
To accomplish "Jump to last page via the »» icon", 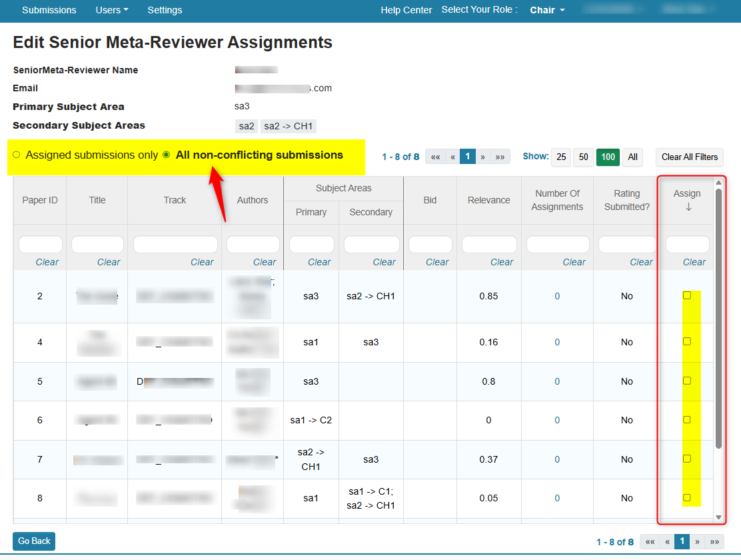I will point(500,156).
